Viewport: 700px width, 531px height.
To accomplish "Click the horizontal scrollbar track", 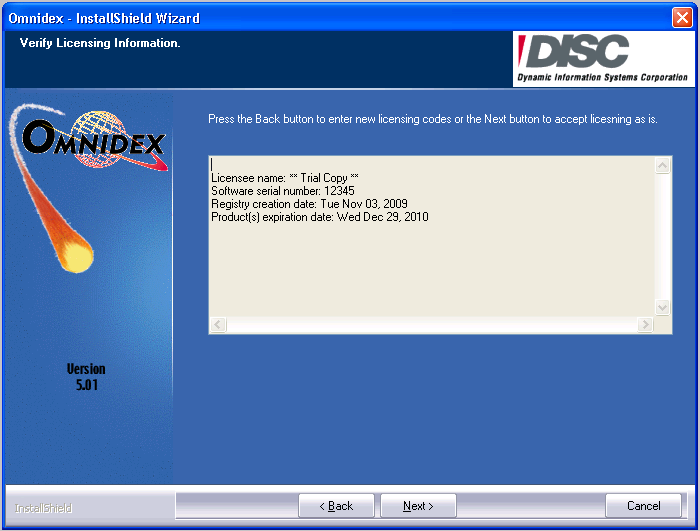I will [x=432, y=325].
